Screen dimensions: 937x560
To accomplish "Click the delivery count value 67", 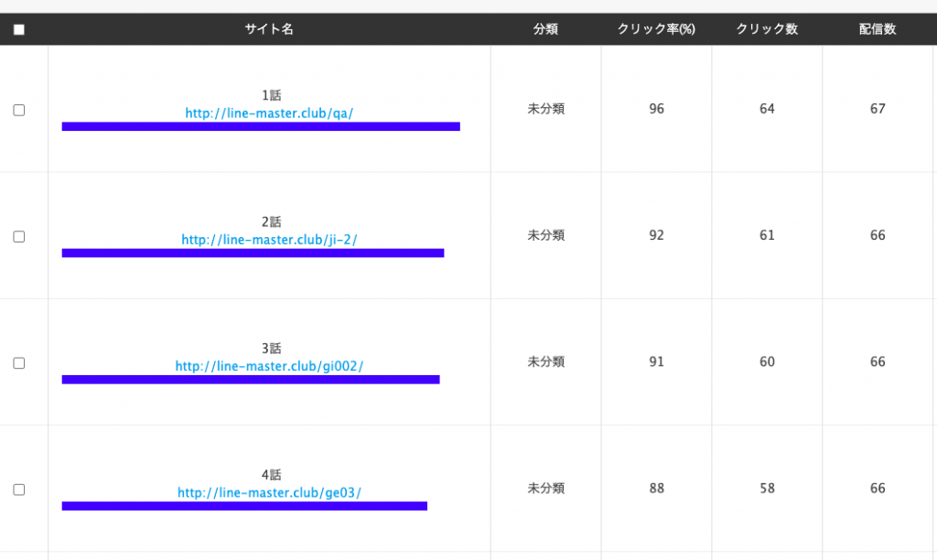I will tap(878, 109).
